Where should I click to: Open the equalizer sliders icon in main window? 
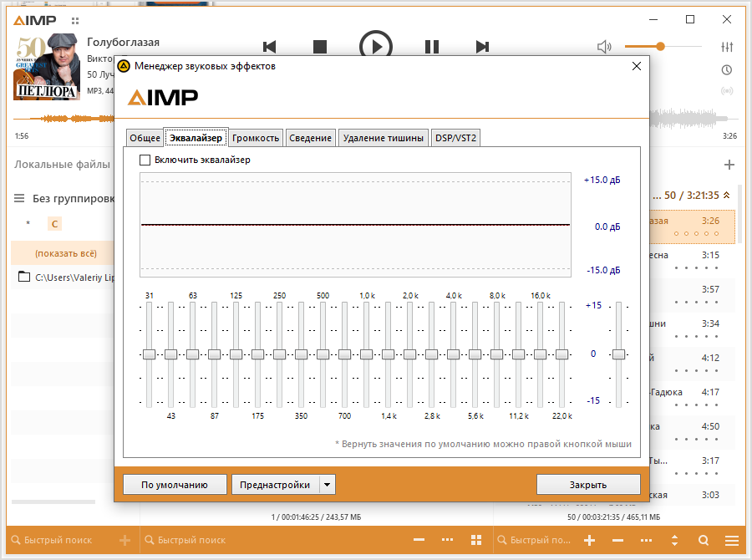(727, 47)
